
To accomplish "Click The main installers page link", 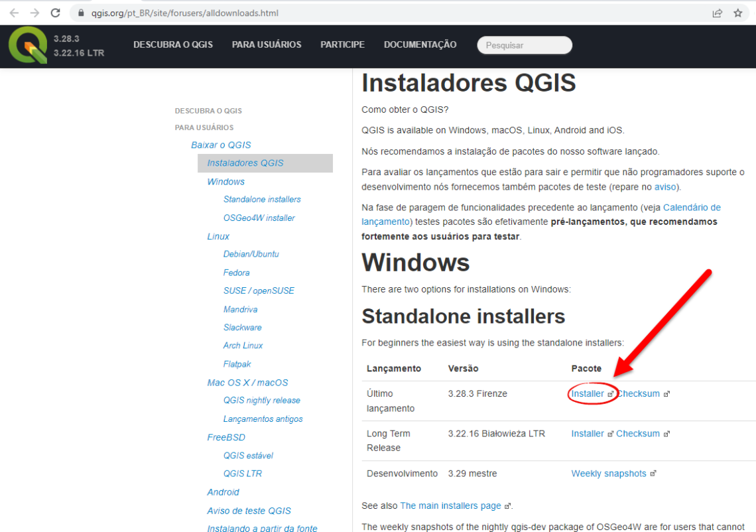I will (450, 505).
